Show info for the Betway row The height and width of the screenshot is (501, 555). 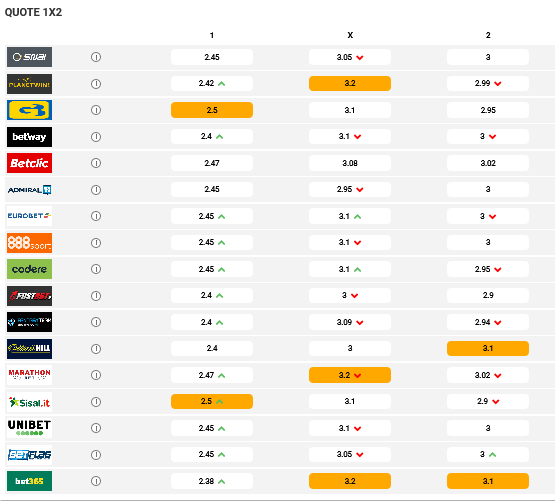click(x=96, y=137)
